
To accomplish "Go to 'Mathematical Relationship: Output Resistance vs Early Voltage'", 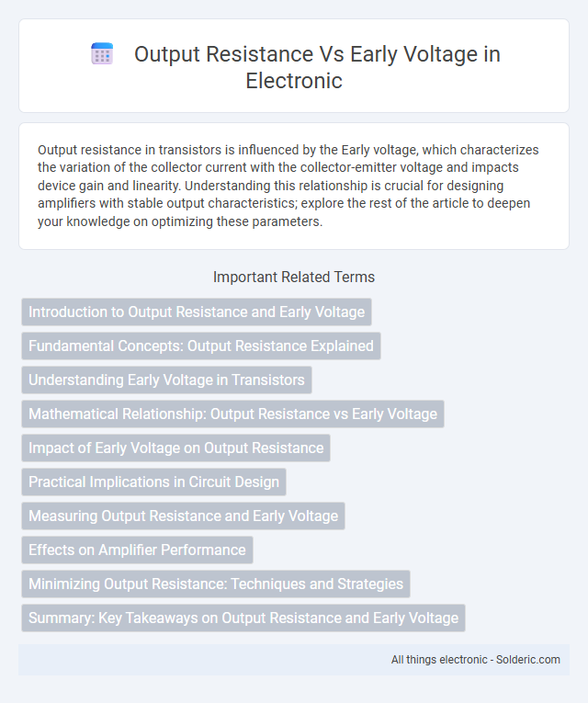I will click(232, 414).
